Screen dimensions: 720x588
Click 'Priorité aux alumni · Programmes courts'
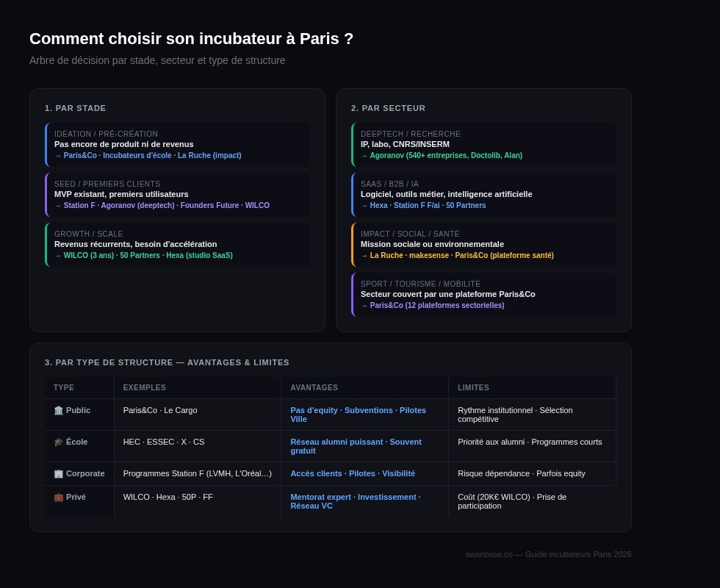[x=530, y=442]
